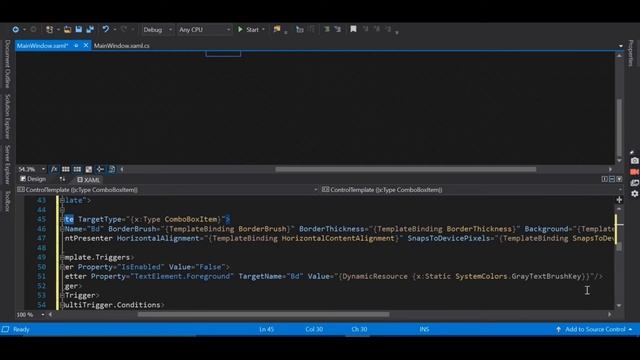Click the Navigate Backward arrow icon
640x360 pixels.
pos(16,29)
